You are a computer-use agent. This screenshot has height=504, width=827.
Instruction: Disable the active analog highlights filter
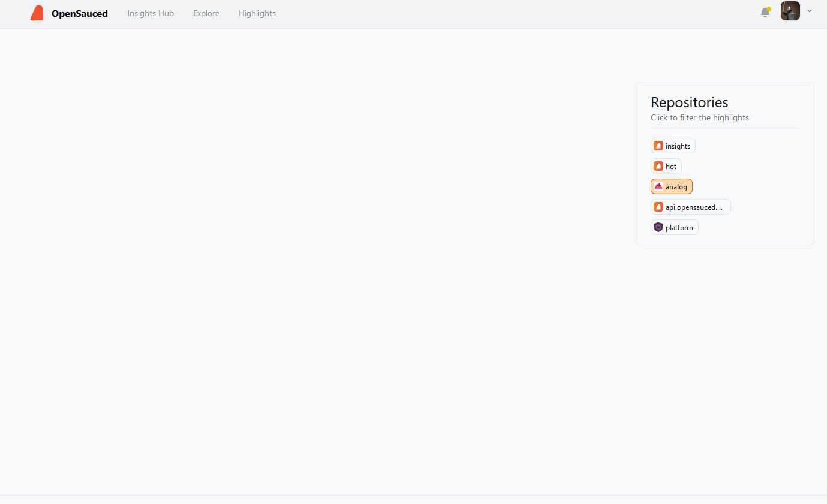[671, 186]
